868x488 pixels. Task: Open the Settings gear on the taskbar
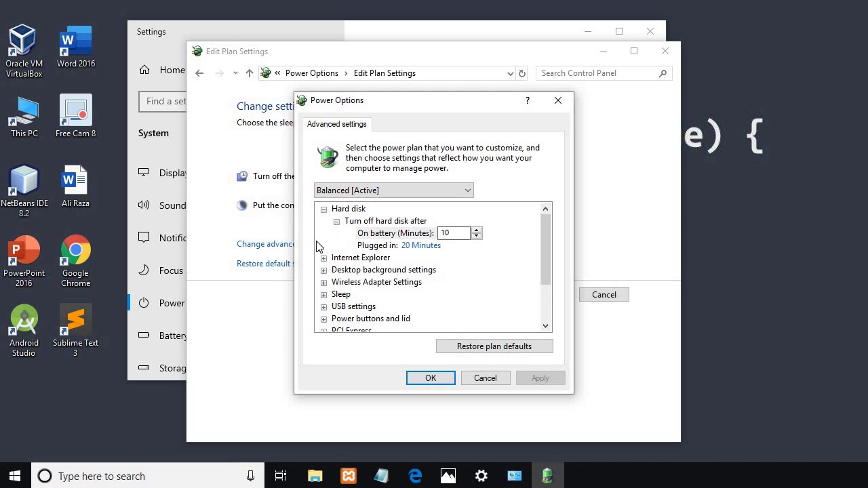481,476
